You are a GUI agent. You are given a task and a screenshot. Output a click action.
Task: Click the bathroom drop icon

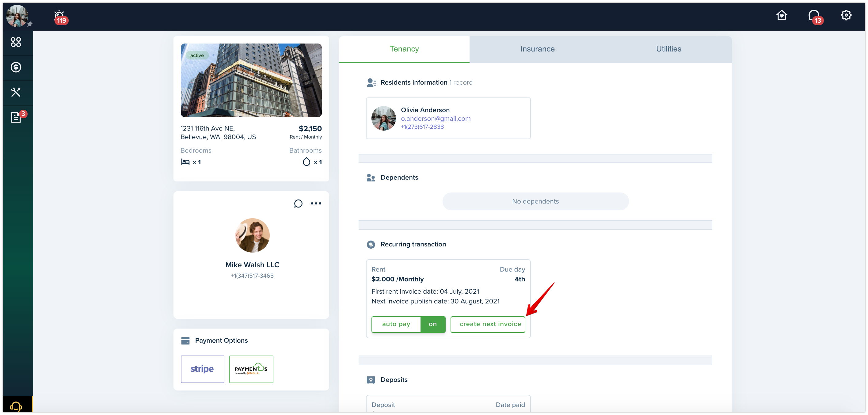pos(306,162)
